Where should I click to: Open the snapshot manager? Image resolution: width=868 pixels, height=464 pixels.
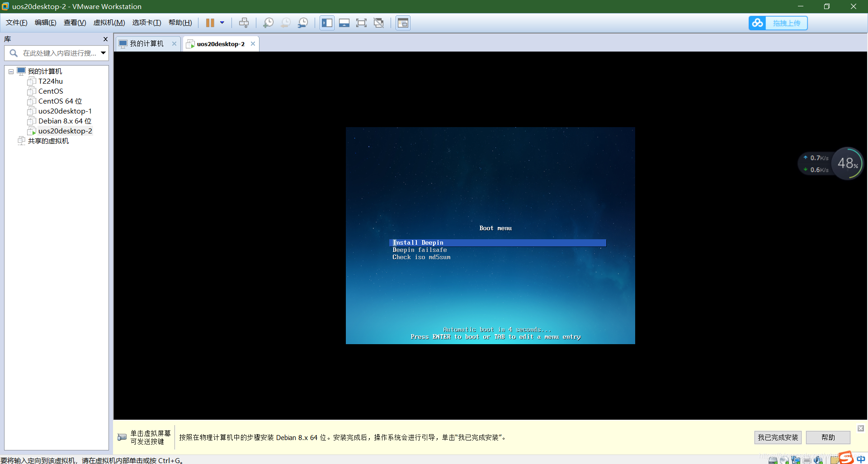click(303, 23)
